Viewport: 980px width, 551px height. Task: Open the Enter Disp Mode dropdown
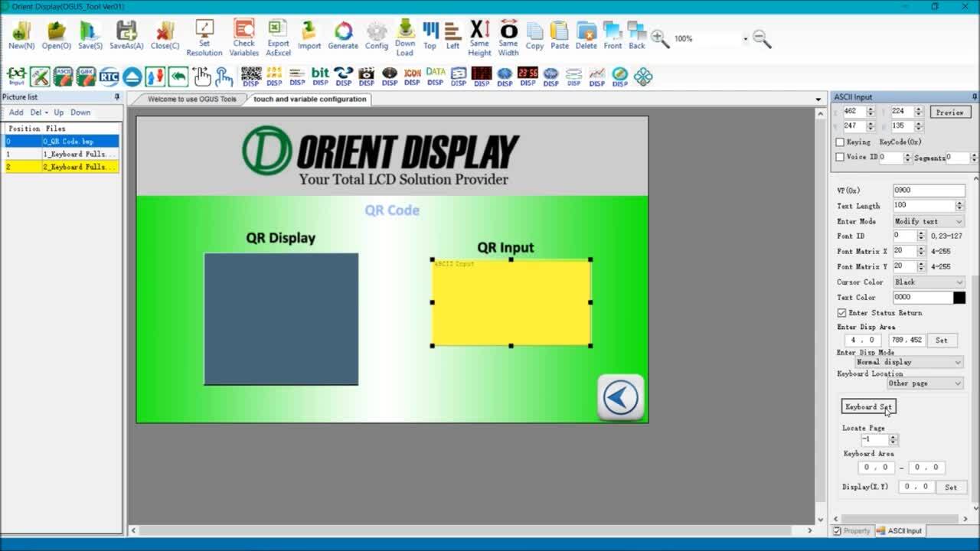point(958,362)
